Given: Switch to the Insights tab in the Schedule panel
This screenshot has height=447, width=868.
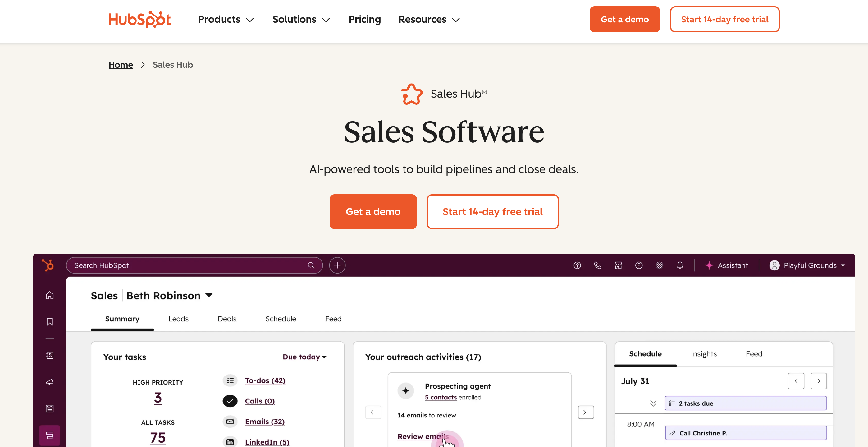Looking at the screenshot, I should (x=704, y=354).
